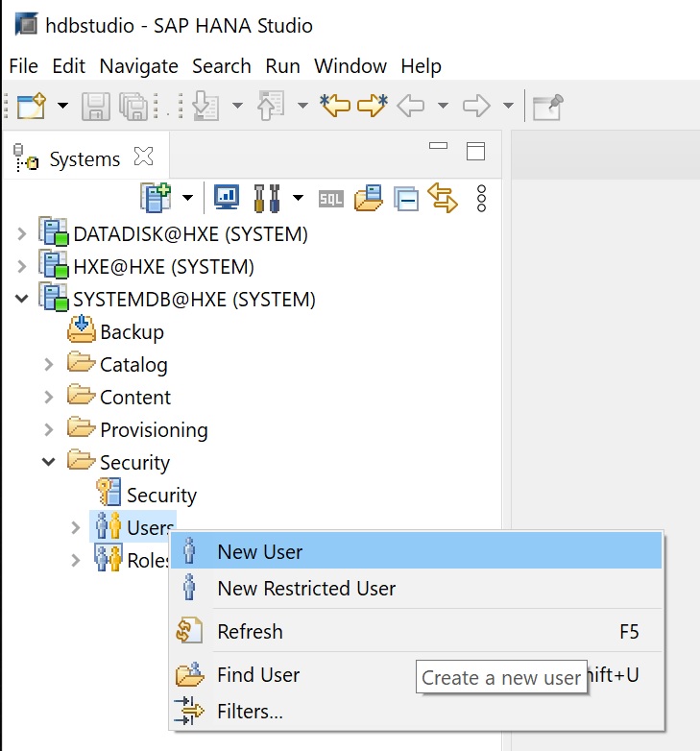Click the Find System folder icon

(x=369, y=199)
